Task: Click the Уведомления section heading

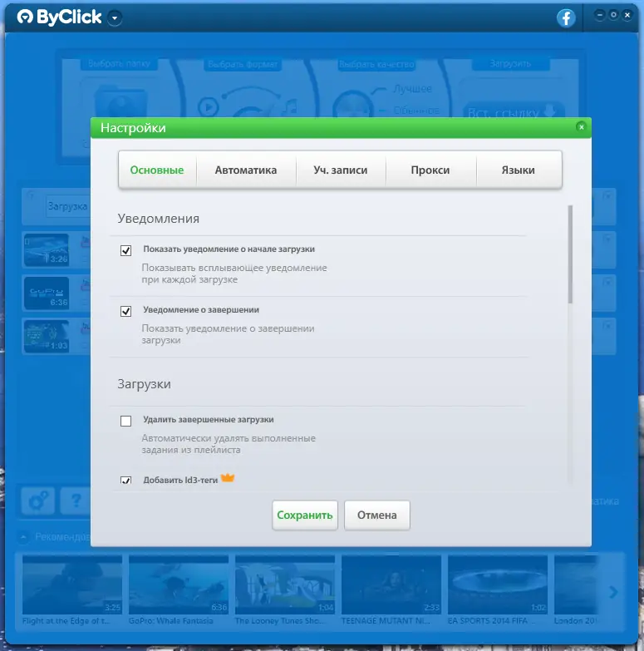Action: (x=158, y=219)
